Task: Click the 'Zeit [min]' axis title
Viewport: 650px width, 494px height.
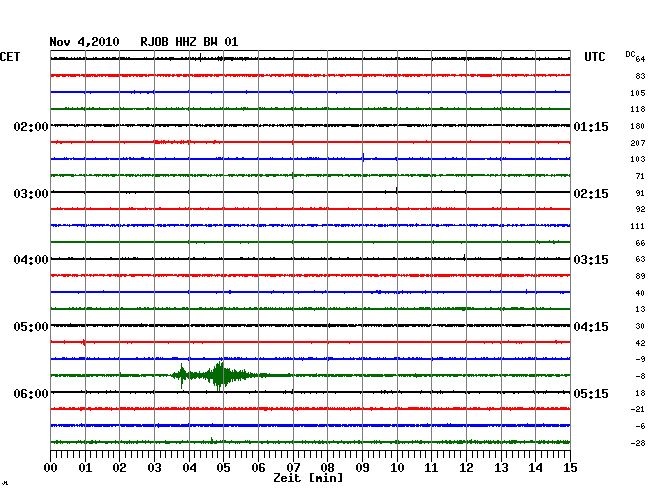Action: (308, 478)
